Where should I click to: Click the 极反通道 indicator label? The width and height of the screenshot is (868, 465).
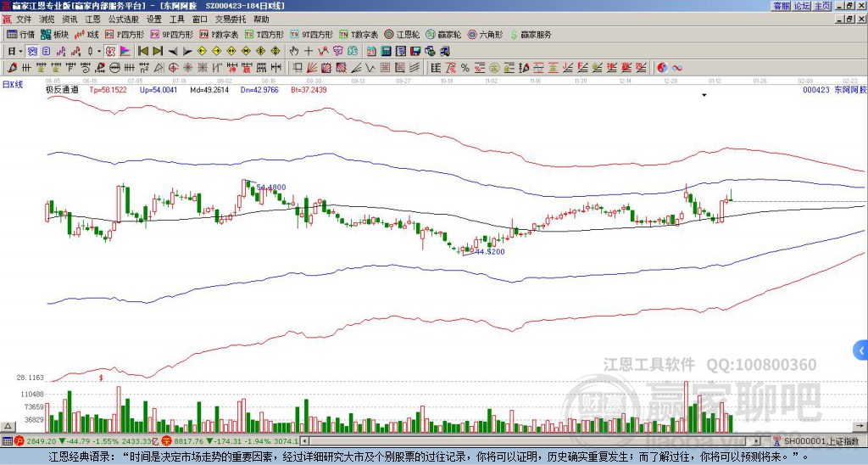click(x=62, y=89)
